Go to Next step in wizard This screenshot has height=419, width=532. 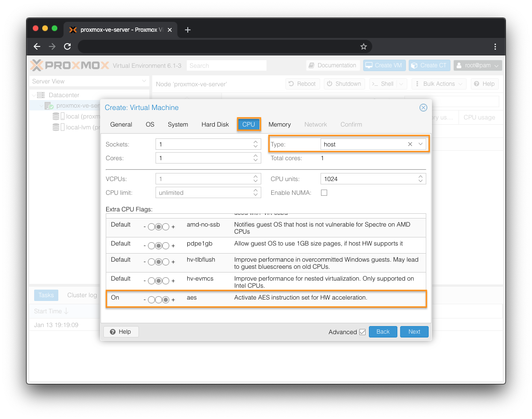pyautogui.click(x=414, y=332)
